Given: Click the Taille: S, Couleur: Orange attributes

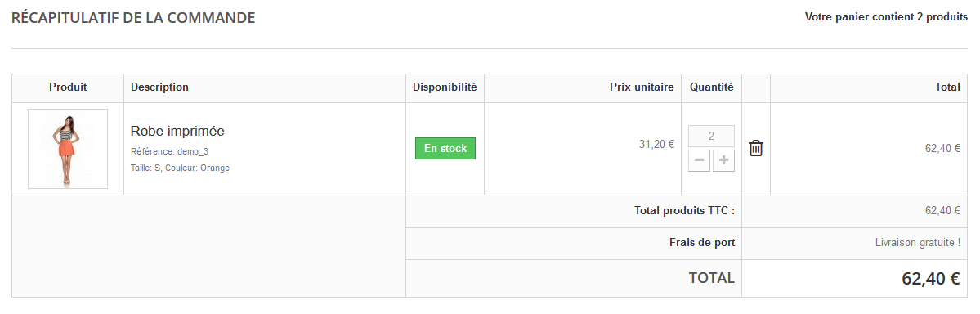Looking at the screenshot, I should pyautogui.click(x=180, y=168).
